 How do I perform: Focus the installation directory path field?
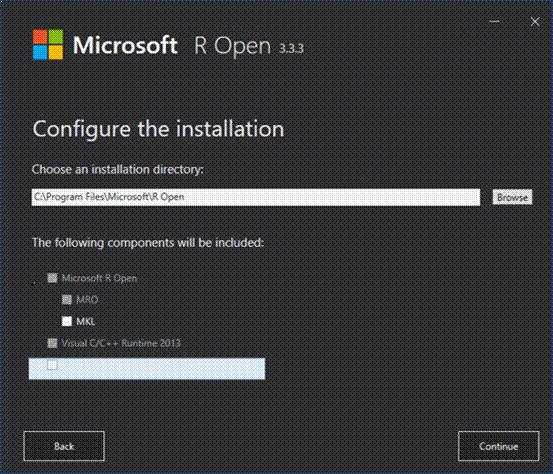256,197
